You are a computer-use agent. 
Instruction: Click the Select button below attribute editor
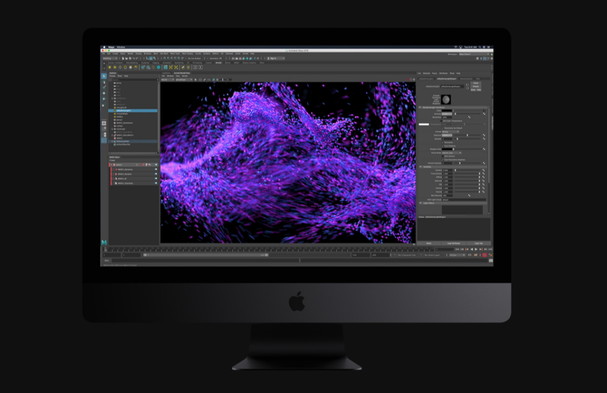[x=429, y=243]
